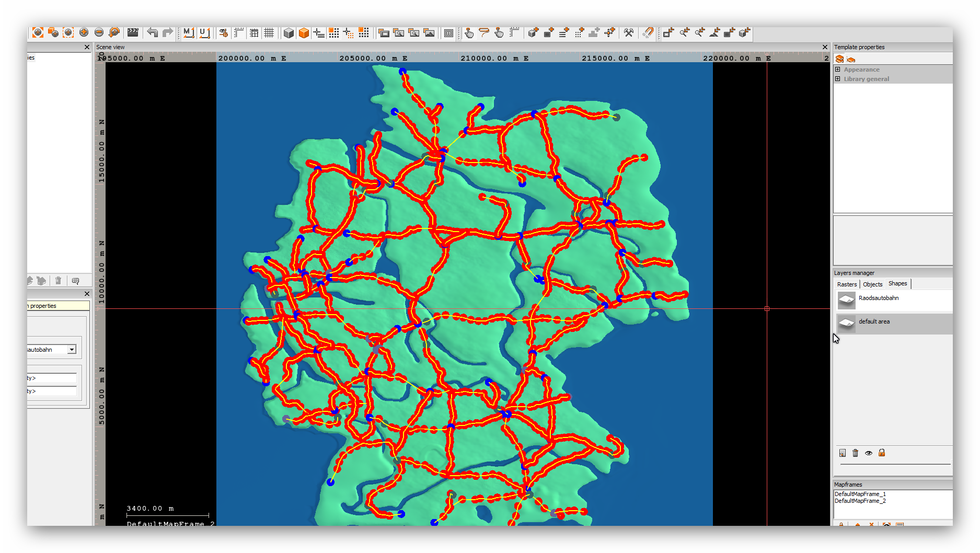Select the Raodsautobahn shape layer
The width and height of the screenshot is (980, 553).
[x=878, y=298]
